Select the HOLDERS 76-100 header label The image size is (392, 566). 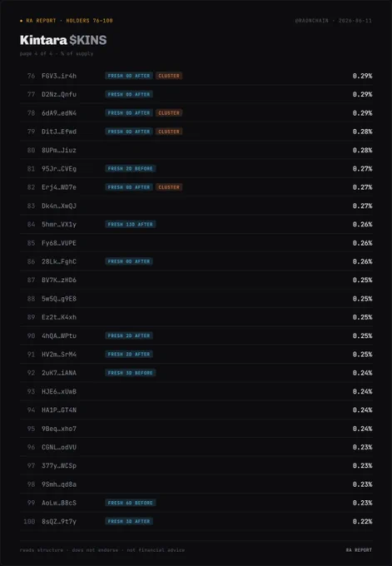pos(89,21)
